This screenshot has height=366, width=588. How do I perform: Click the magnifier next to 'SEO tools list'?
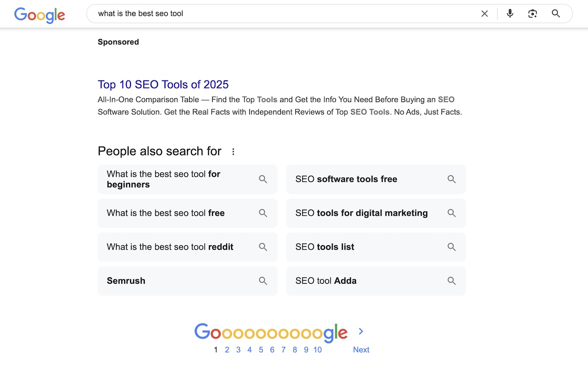click(x=452, y=247)
